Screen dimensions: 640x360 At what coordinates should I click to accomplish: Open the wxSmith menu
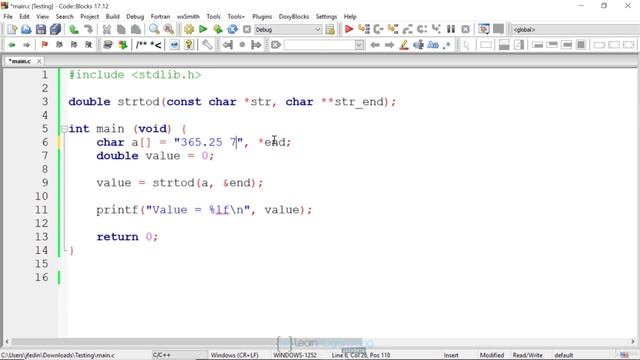point(188,17)
